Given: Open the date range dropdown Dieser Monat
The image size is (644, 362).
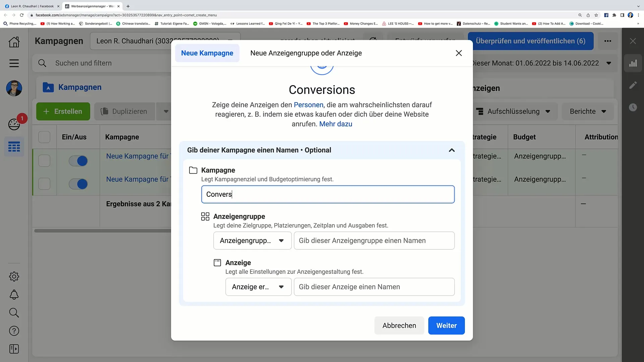Looking at the screenshot, I should pyautogui.click(x=541, y=63).
